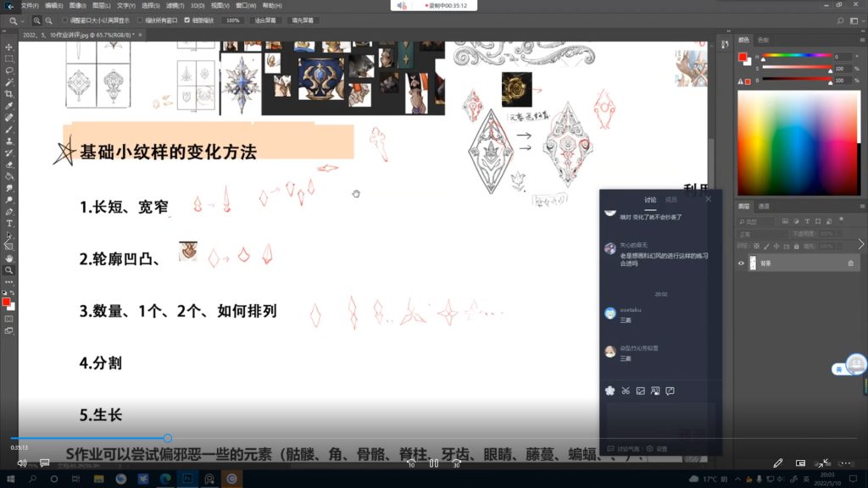The height and width of the screenshot is (488, 868).
Task: Click the 填充屏幕 button
Action: point(303,19)
